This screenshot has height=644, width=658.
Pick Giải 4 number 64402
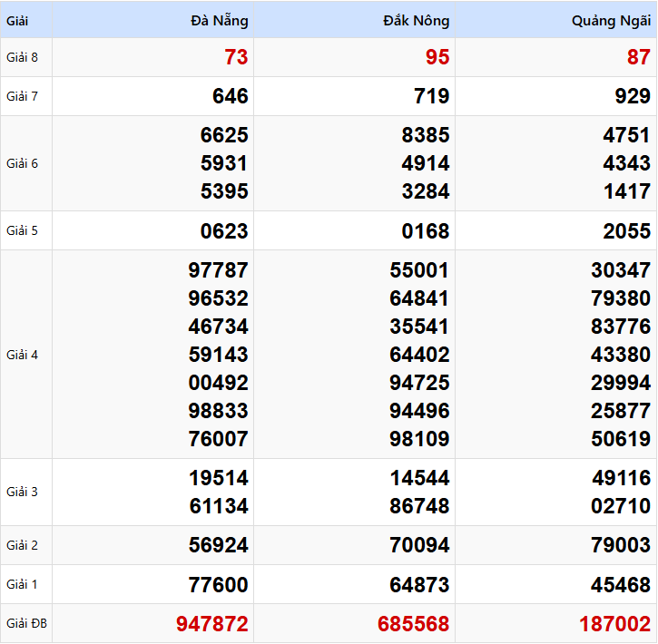419,355
